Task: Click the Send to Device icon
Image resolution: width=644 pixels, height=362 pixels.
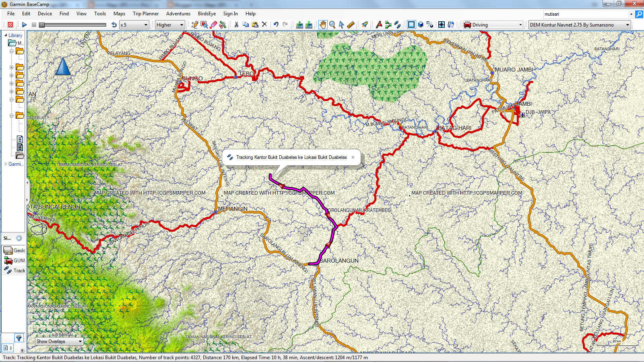Action: 299,25
